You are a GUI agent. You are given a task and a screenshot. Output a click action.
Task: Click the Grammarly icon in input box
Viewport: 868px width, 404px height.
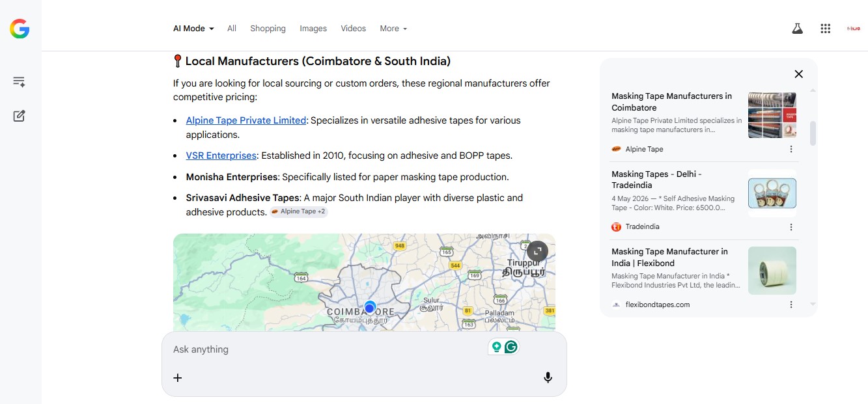click(511, 347)
